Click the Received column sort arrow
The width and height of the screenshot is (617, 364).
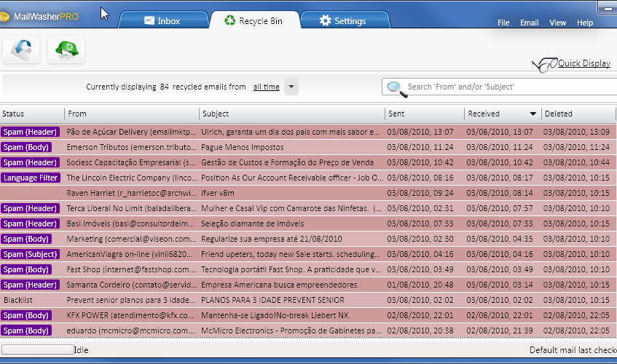(x=533, y=114)
